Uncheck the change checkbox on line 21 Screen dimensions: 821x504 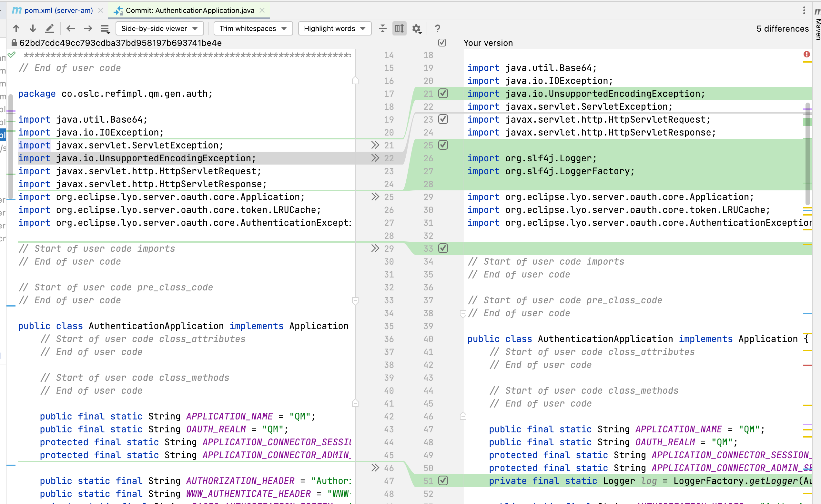443,94
